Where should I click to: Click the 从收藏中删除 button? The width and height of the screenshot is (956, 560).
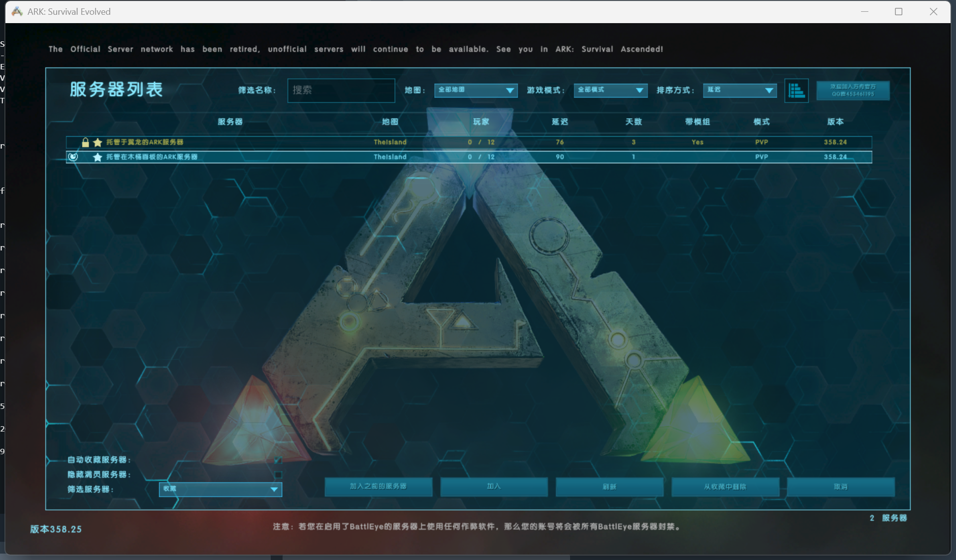point(725,487)
